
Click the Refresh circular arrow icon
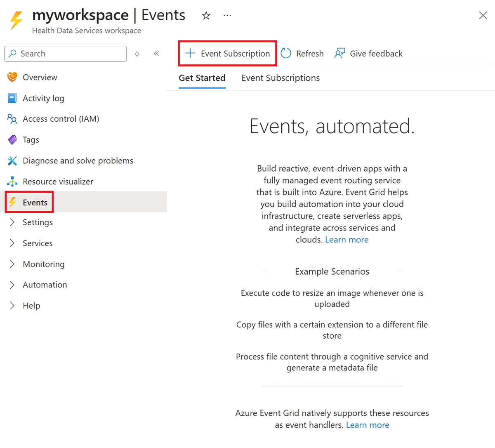coord(286,53)
